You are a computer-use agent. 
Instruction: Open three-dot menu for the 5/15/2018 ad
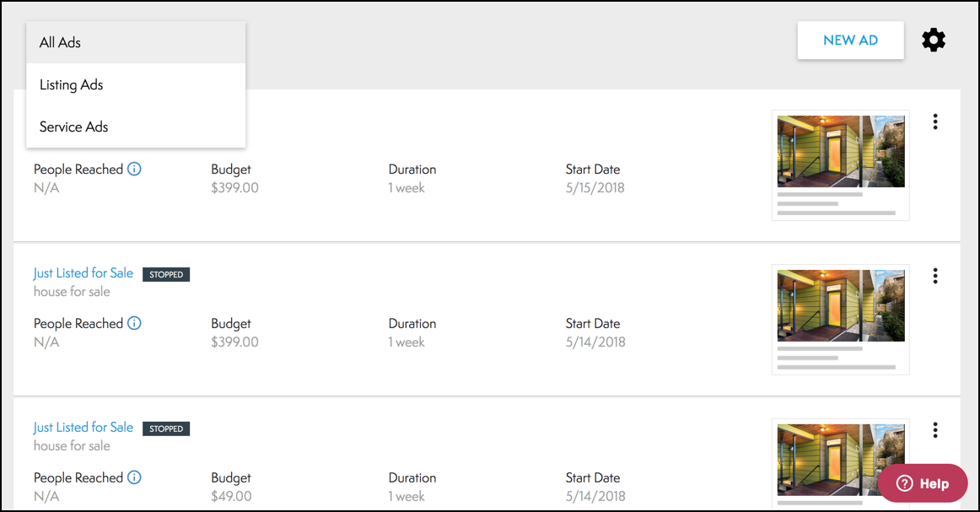click(935, 122)
